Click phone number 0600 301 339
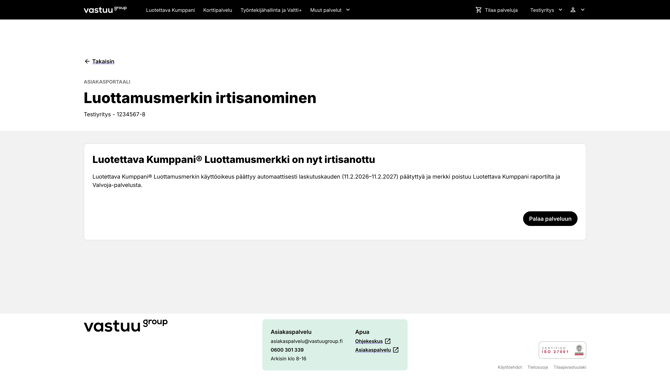Image resolution: width=670 pixels, height=376 pixels. (287, 350)
